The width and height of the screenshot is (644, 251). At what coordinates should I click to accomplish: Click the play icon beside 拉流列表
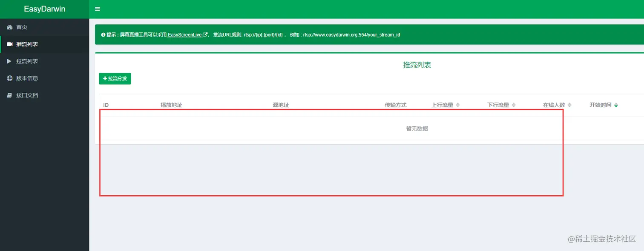point(9,61)
